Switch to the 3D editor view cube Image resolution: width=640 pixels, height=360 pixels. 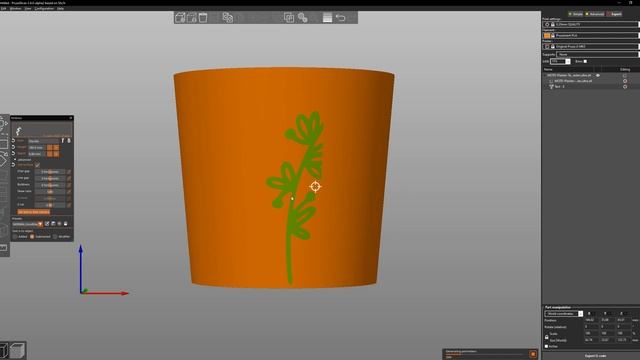[4, 350]
